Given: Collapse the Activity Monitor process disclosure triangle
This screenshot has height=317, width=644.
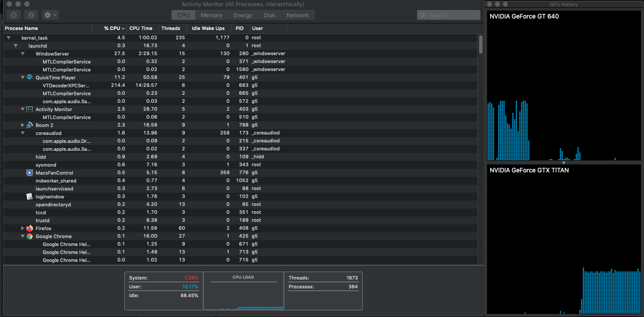Looking at the screenshot, I should coord(22,109).
